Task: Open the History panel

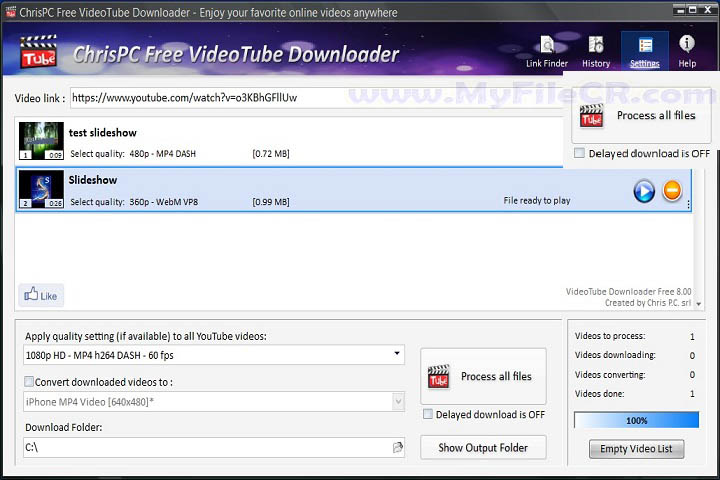Action: [596, 52]
